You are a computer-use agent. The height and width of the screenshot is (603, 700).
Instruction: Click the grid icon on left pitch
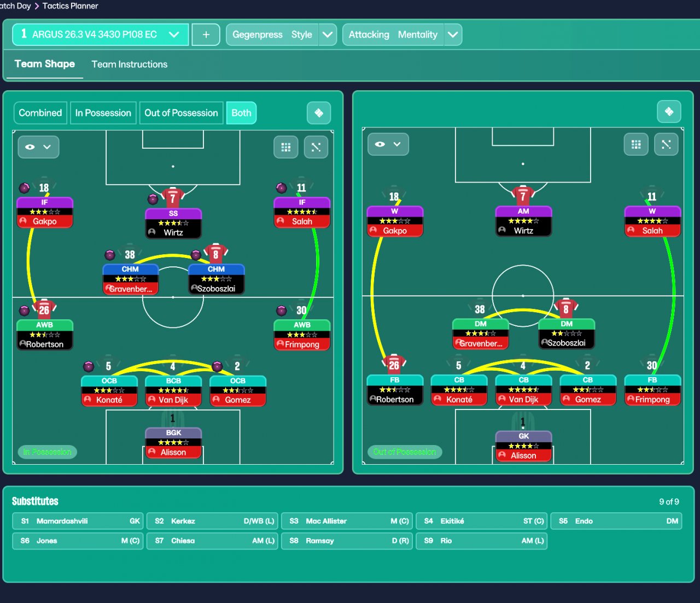pos(286,147)
